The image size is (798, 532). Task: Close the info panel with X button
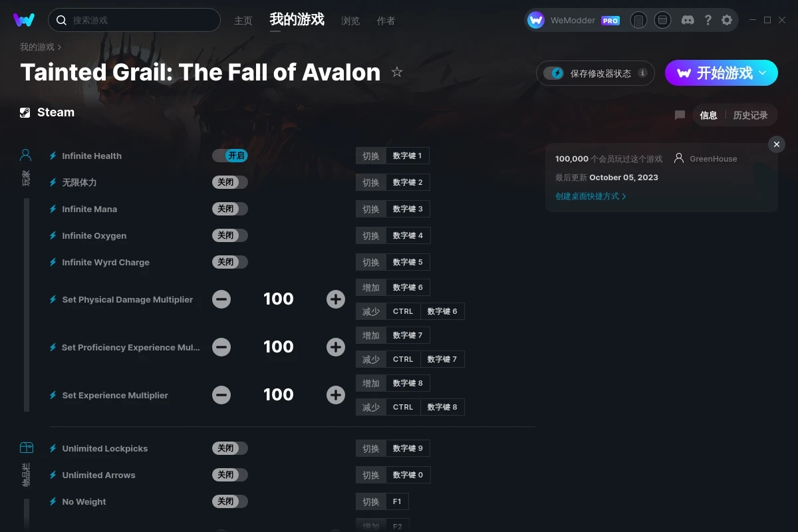pos(777,144)
